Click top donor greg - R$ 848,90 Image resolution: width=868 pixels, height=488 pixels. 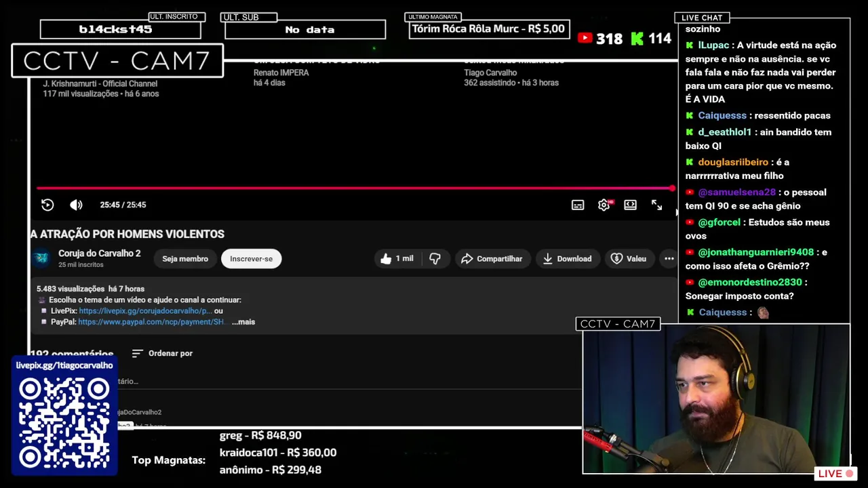coord(260,435)
